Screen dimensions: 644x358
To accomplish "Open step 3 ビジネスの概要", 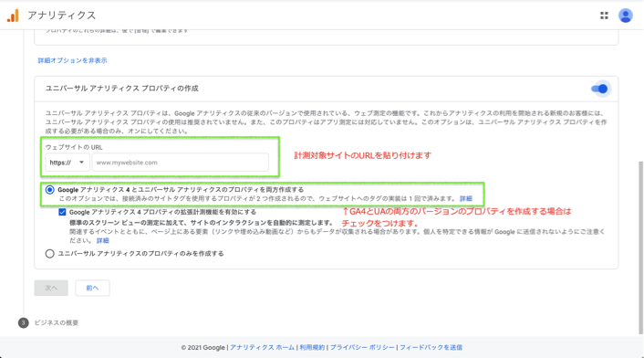I will point(48,323).
